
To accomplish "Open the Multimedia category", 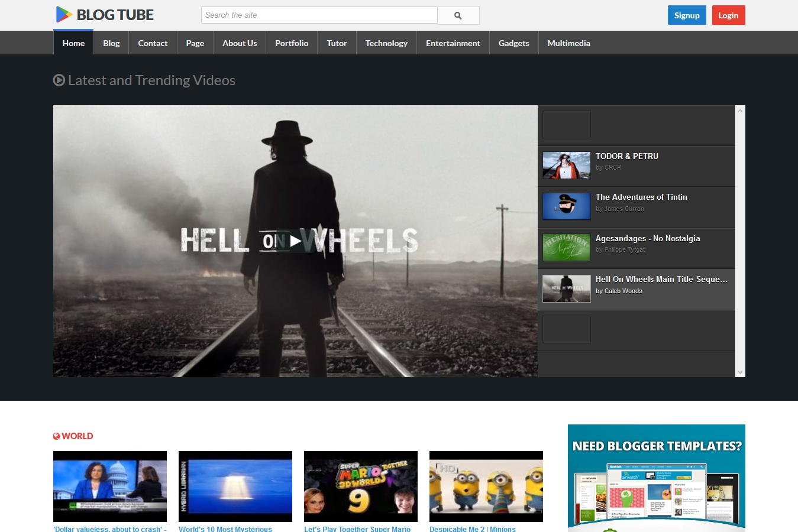I will [x=569, y=43].
